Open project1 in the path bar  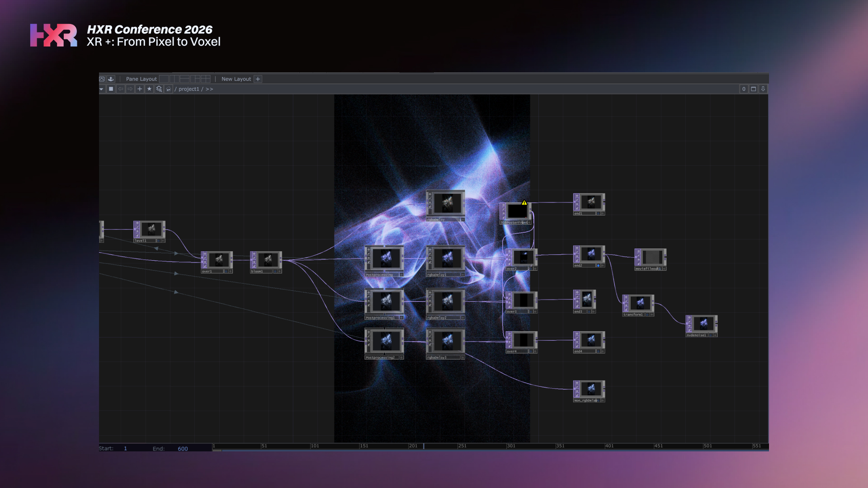point(189,89)
